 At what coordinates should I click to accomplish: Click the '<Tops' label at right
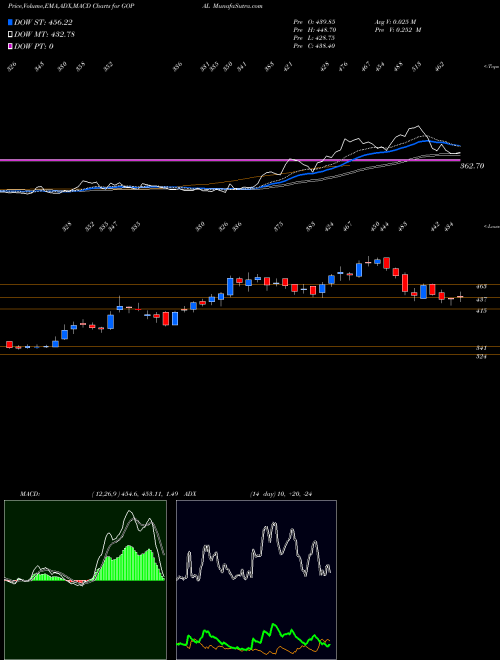pos(491,67)
